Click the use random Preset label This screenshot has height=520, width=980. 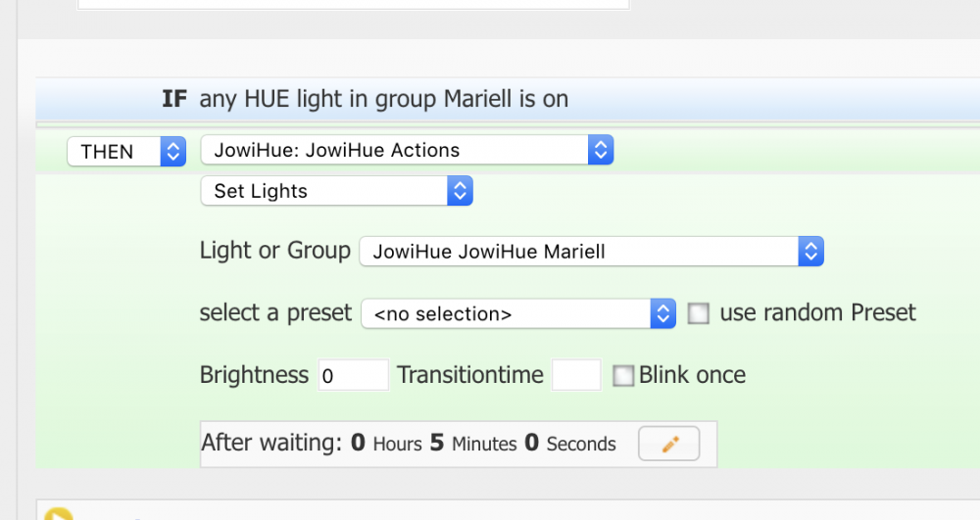pyautogui.click(x=817, y=313)
